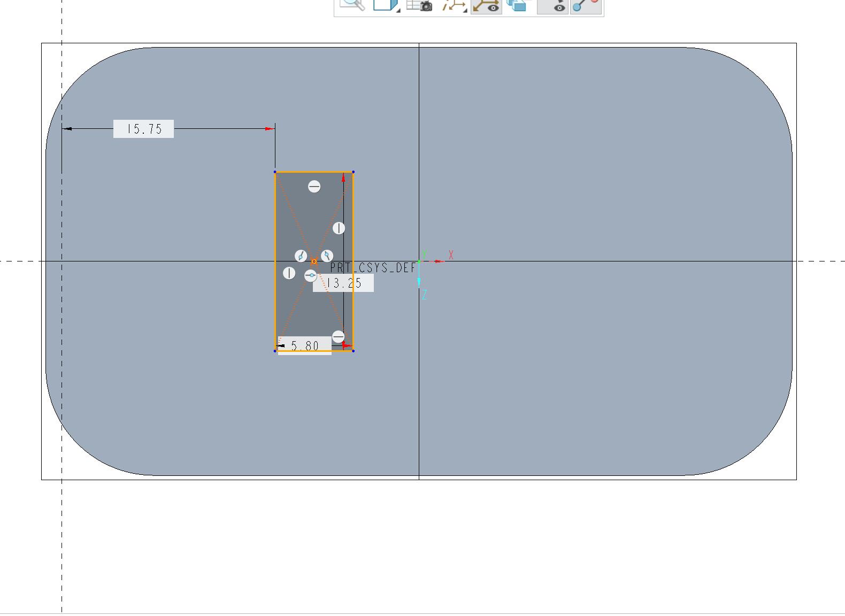Pick the coordinate system origin point
This screenshot has height=616, width=845.
pyautogui.click(x=419, y=261)
